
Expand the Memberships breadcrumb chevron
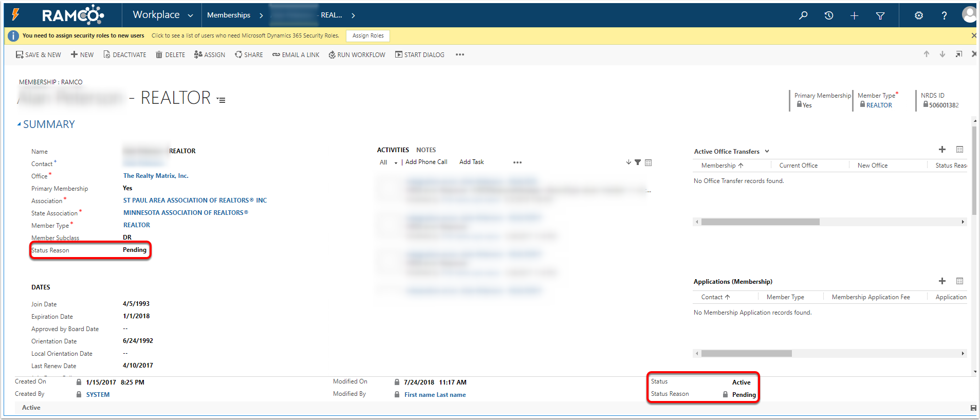261,15
